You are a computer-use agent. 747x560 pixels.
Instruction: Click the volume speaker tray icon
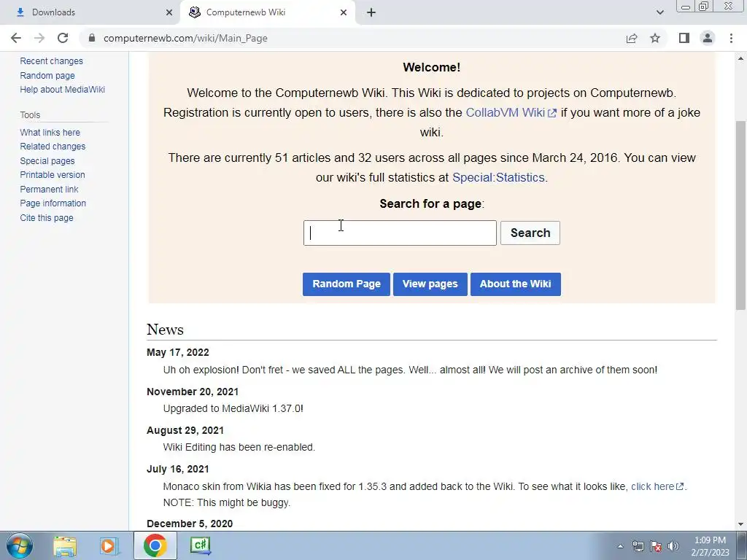pyautogui.click(x=673, y=546)
